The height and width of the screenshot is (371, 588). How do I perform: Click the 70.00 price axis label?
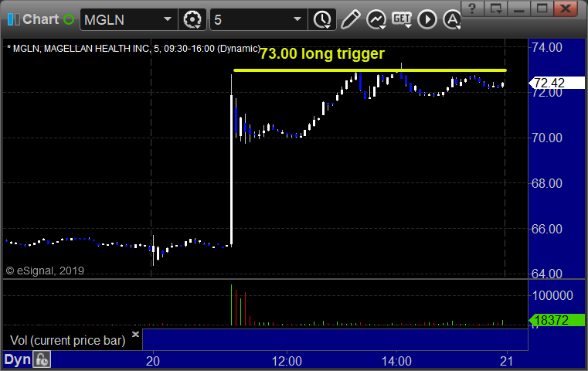pyautogui.click(x=547, y=138)
